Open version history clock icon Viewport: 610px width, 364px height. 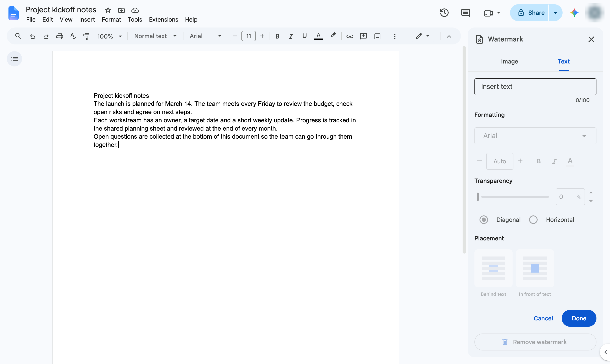click(444, 13)
